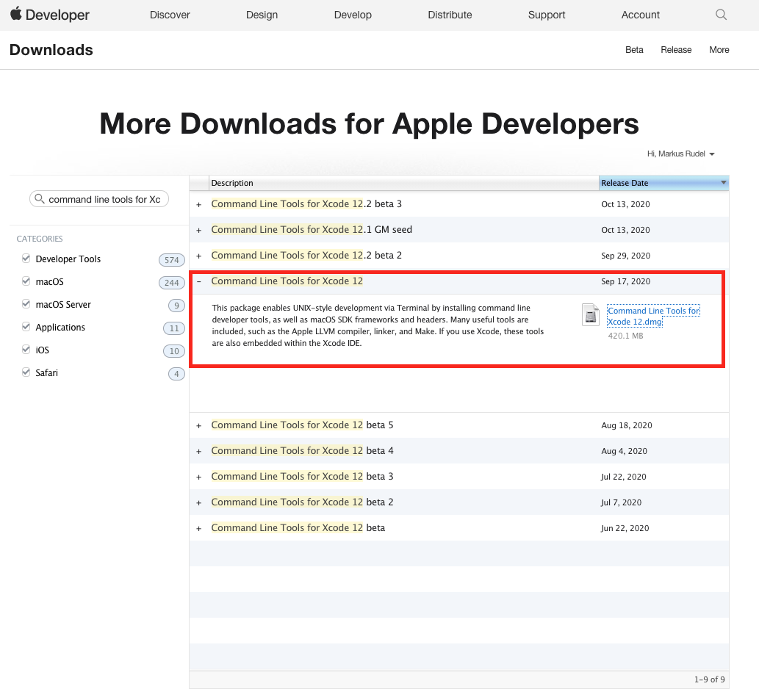Image resolution: width=759 pixels, height=700 pixels.
Task: Click the magnifier inside the sidebar search field
Action: tap(40, 198)
